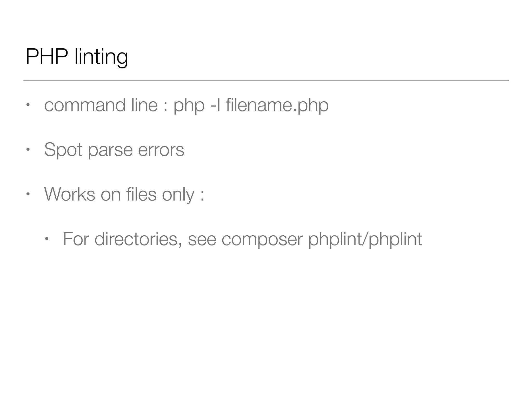Click the "PHP linting" slide title
The height and width of the screenshot is (399, 532).
point(77,57)
